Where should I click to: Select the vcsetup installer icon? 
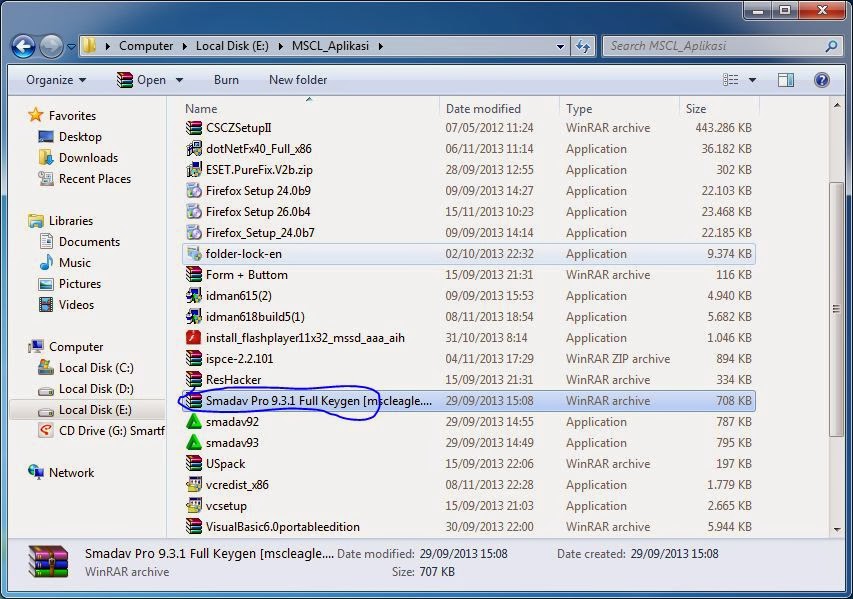194,506
